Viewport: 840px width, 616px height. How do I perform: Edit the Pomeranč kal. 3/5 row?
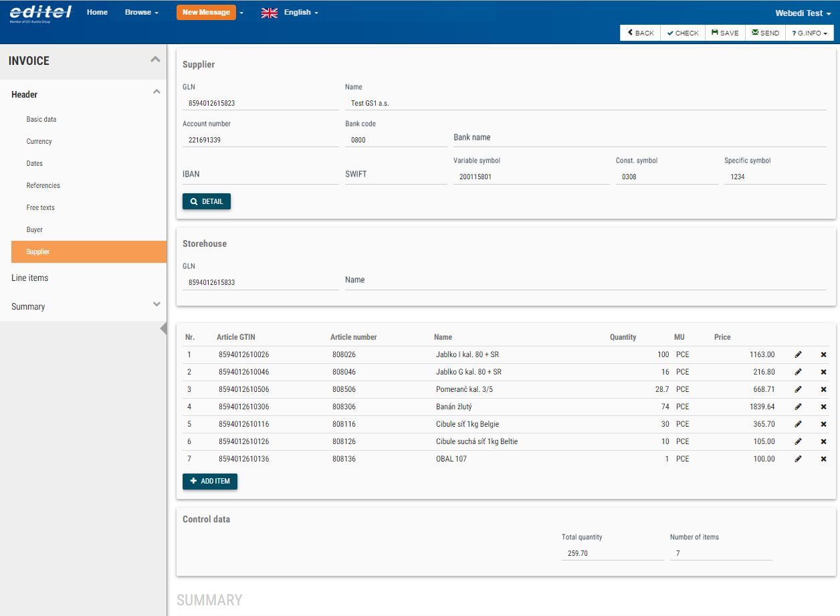pos(798,389)
